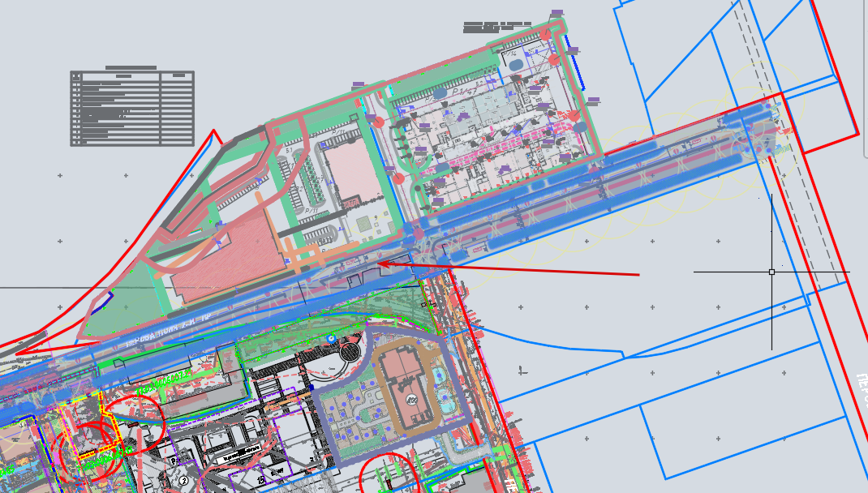Pick the small green square near label 9
This screenshot has height=493, width=868.
363,224
